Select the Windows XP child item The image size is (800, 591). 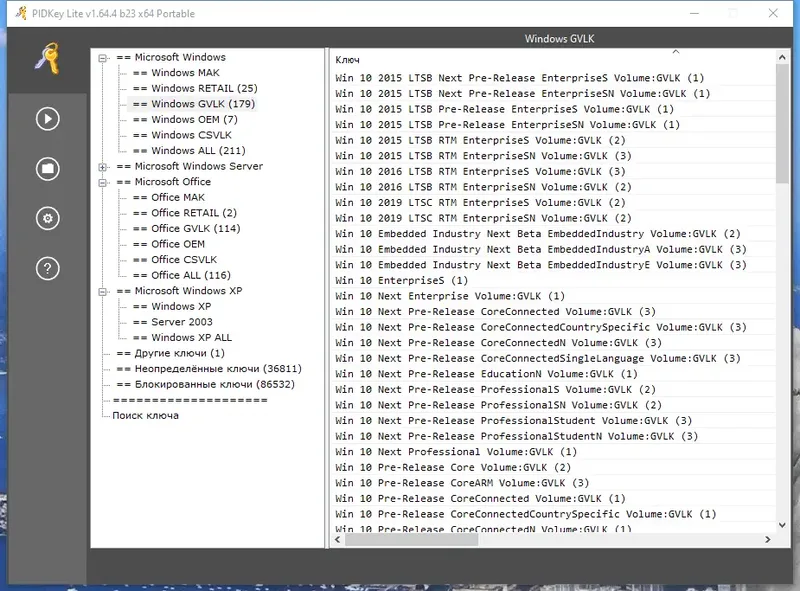coord(172,306)
